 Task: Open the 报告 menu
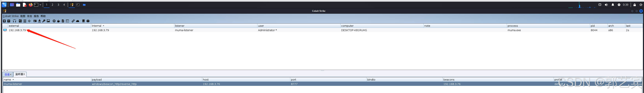click(36, 16)
